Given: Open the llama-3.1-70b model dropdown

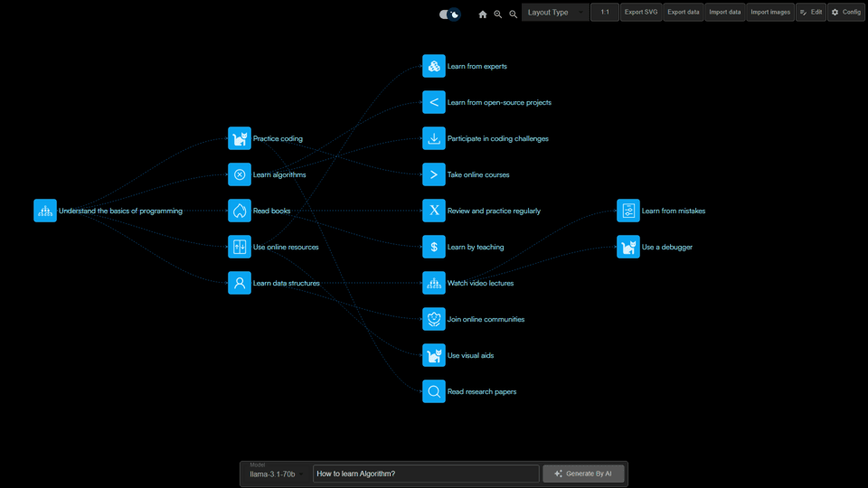Looking at the screenshot, I should pyautogui.click(x=276, y=474).
